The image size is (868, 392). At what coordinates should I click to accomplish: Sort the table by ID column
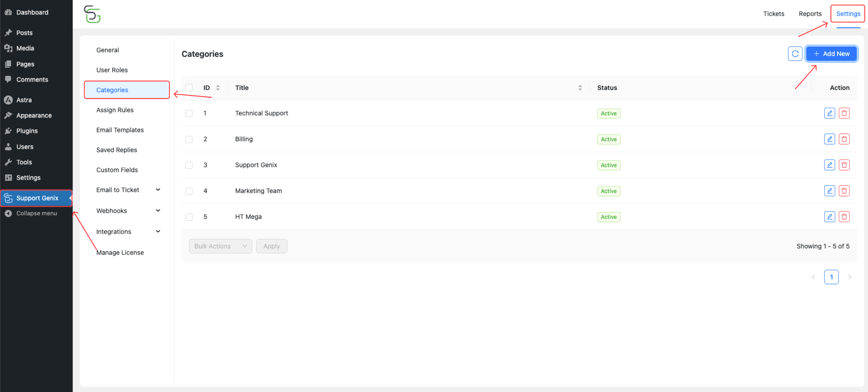(x=218, y=88)
